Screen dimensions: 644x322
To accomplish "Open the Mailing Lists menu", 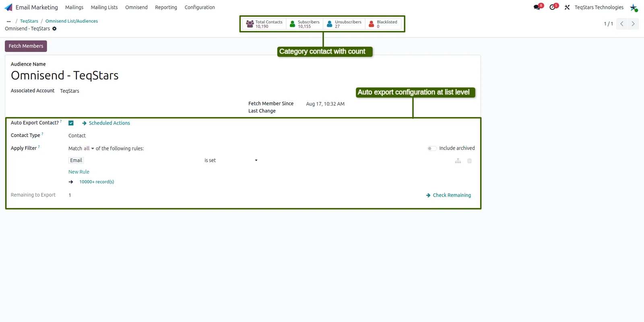I will point(104,7).
